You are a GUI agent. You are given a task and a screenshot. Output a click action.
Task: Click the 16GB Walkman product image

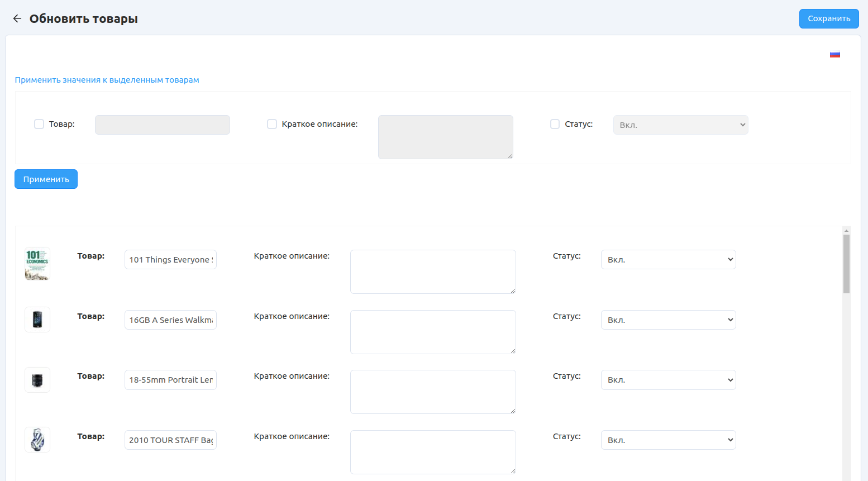tap(37, 320)
